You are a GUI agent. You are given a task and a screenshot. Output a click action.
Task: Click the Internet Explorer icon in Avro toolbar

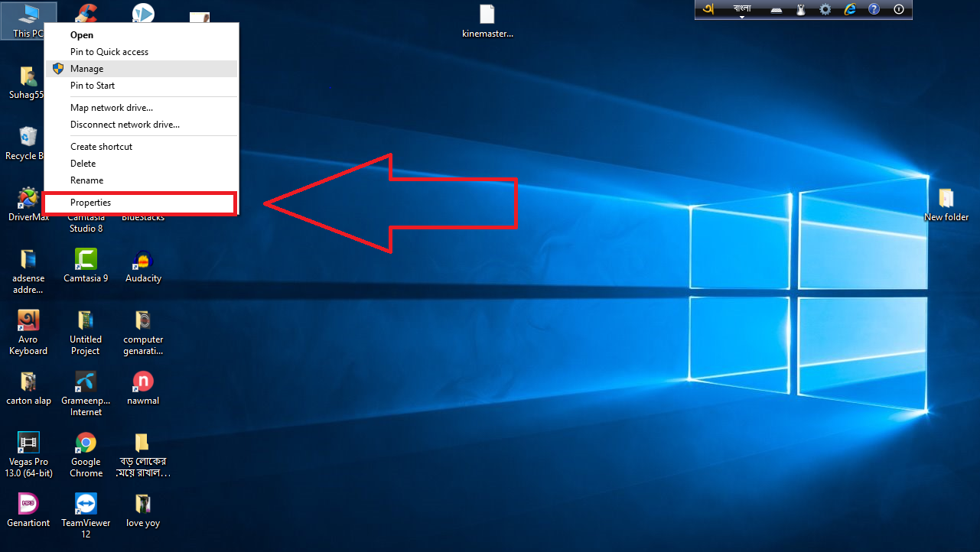[849, 9]
